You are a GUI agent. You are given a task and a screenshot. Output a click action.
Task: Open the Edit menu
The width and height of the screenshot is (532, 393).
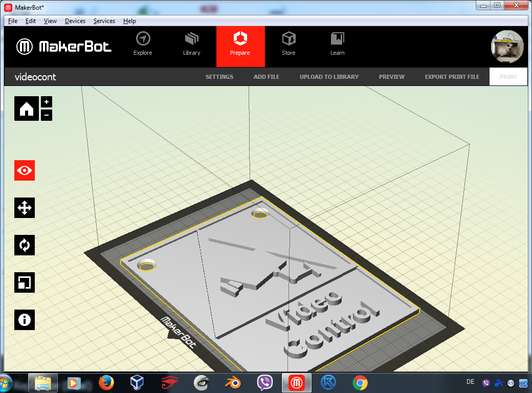click(31, 20)
